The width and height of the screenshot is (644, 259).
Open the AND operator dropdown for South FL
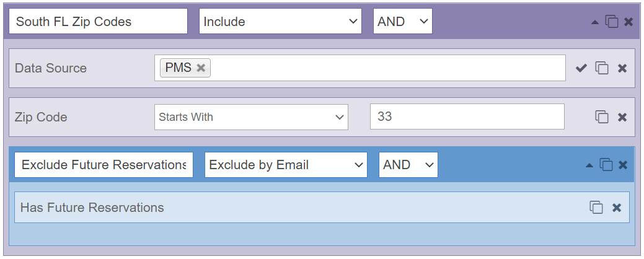point(402,21)
